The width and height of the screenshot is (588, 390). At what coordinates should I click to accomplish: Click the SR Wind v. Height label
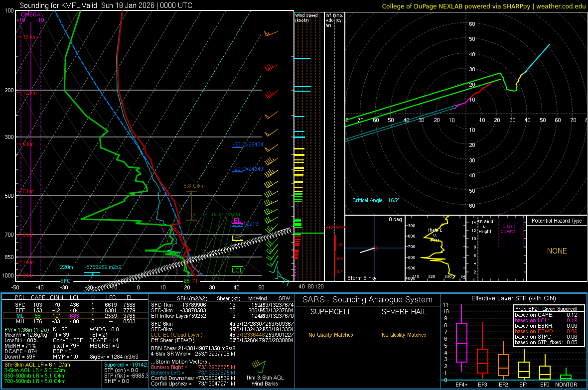(x=485, y=227)
